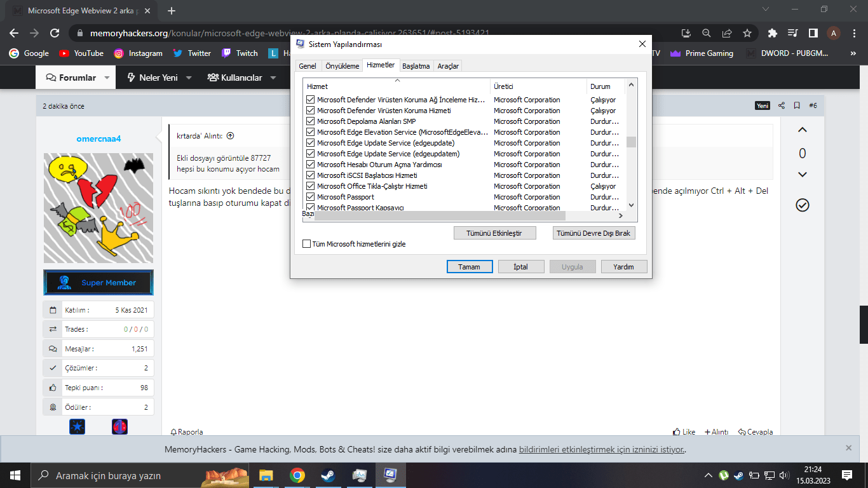The image size is (868, 488).
Task: Open the notification center icon
Action: [x=847, y=475]
